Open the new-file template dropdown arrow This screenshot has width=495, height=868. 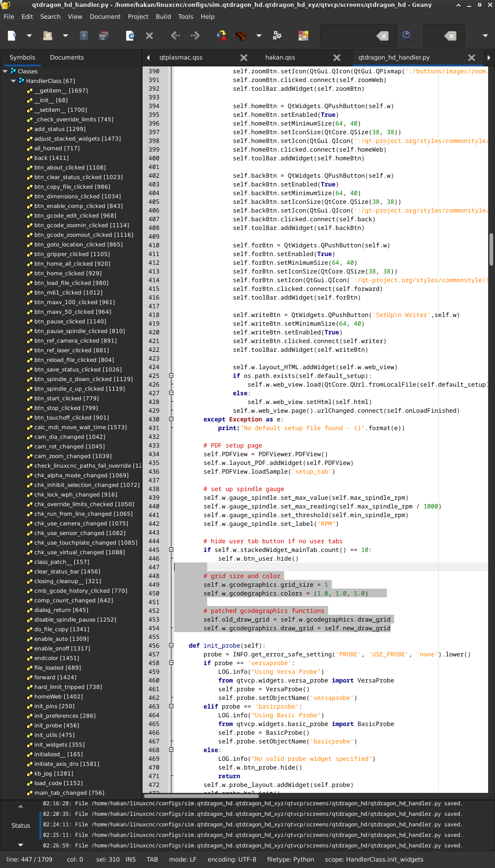click(29, 36)
